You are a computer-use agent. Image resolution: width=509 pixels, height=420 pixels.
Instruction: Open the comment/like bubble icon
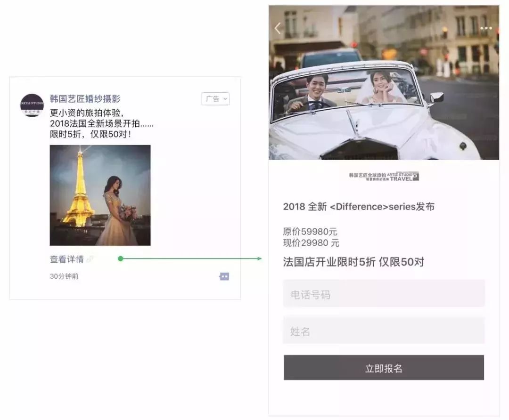224,276
